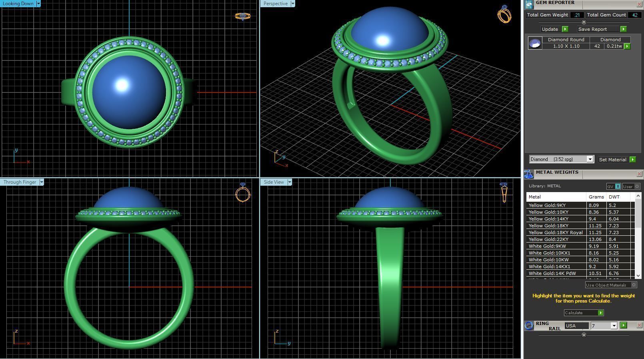Image resolution: width=644 pixels, height=359 pixels.
Task: Select the White Gold:9KW row
Action: [x=580, y=246]
